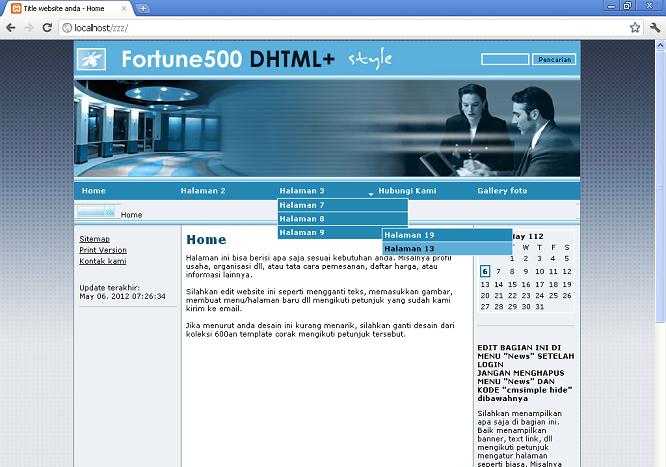Open the Home menu item

coord(94,191)
